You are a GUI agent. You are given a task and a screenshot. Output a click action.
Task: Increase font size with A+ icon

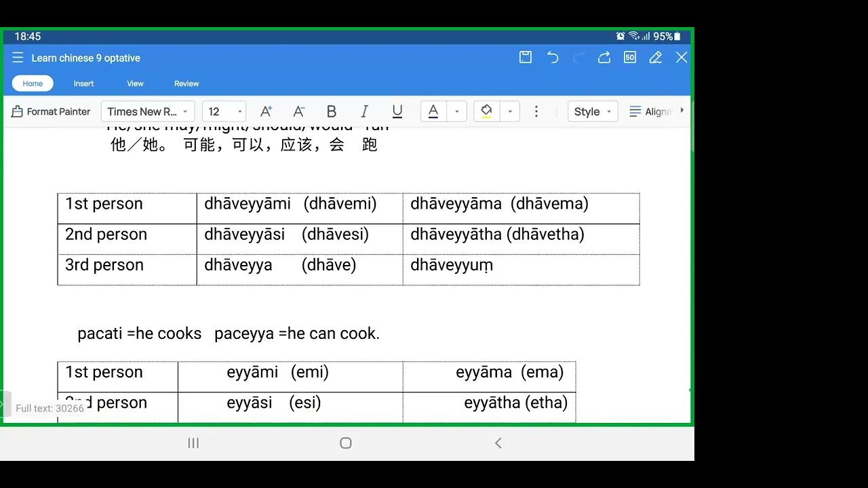266,112
